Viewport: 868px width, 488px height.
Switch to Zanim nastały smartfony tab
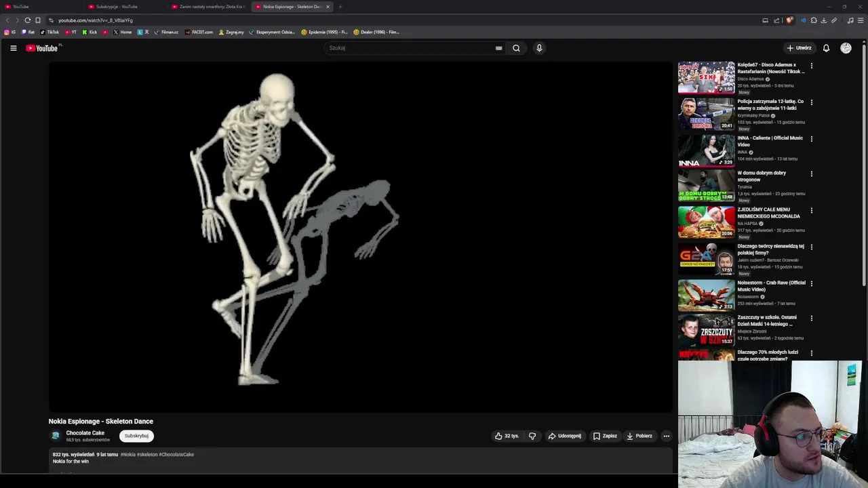click(209, 7)
